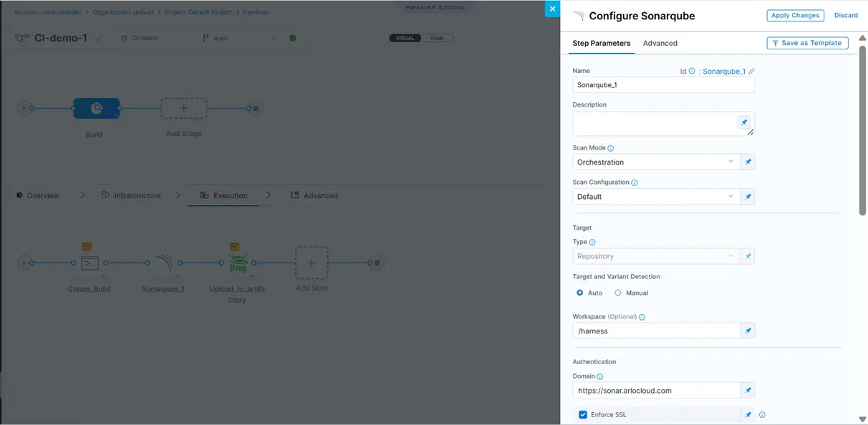Scan Configuration info icon
This screenshot has width=868, height=425.
pos(635,182)
